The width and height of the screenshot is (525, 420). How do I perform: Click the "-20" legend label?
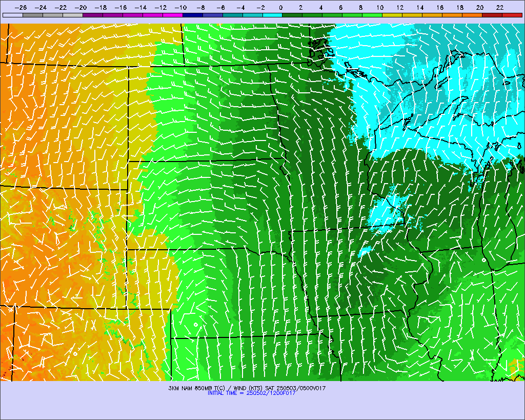pyautogui.click(x=80, y=7)
